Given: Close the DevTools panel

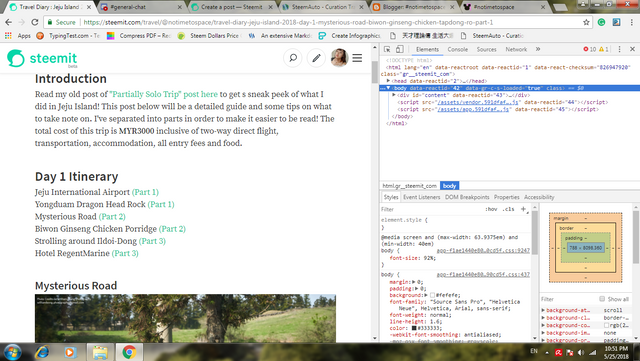Looking at the screenshot, I should pos(632,49).
